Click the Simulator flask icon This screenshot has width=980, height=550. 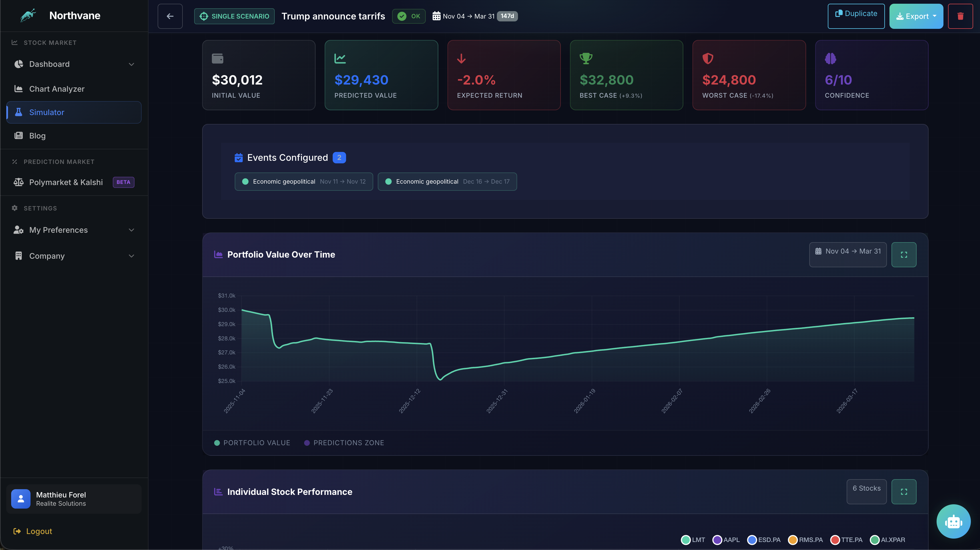pos(18,112)
